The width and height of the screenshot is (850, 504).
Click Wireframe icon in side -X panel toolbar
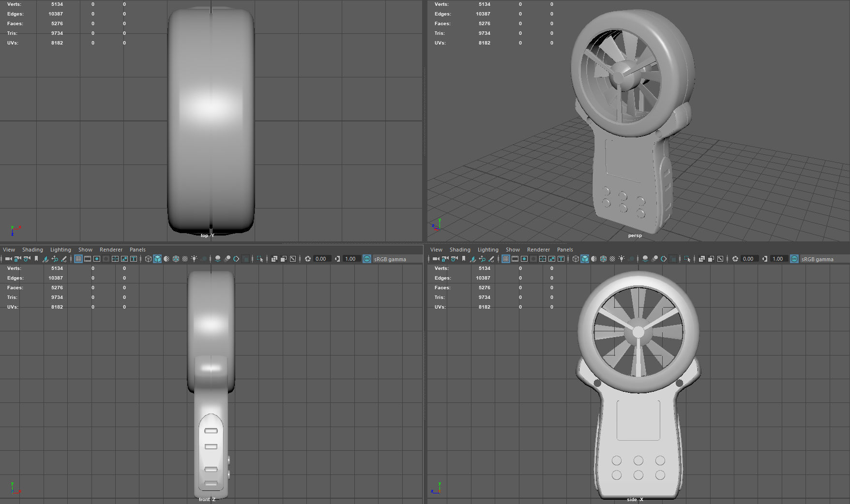576,259
